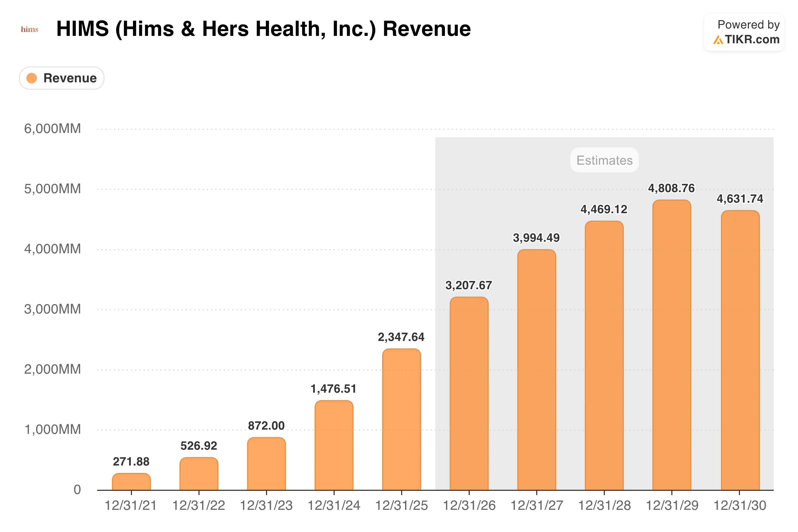The height and width of the screenshot is (532, 798).
Task: Click the TIKR.com orange logo icon
Action: [718, 40]
